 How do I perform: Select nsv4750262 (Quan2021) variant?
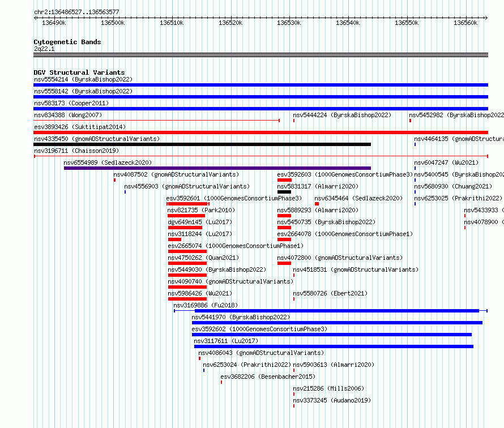(x=203, y=258)
